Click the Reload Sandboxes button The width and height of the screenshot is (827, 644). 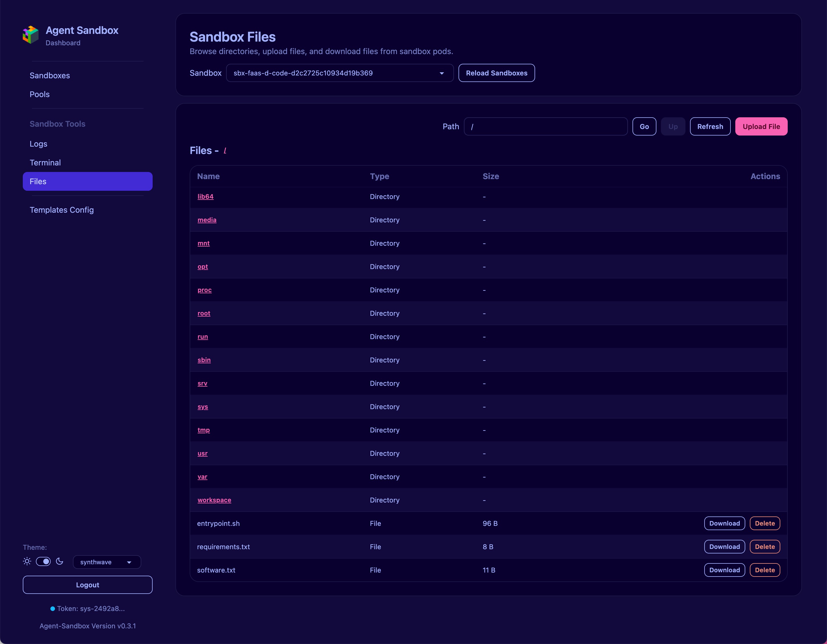click(496, 73)
